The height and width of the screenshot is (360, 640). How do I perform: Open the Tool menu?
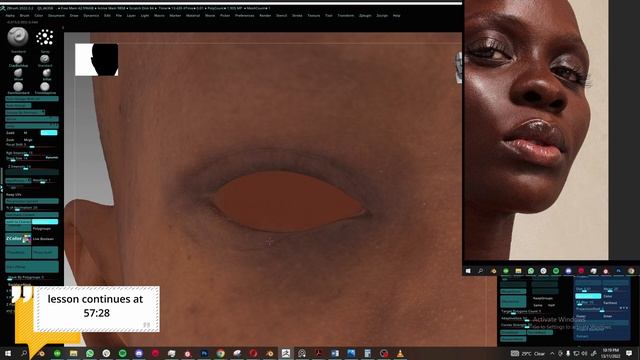(x=329, y=16)
